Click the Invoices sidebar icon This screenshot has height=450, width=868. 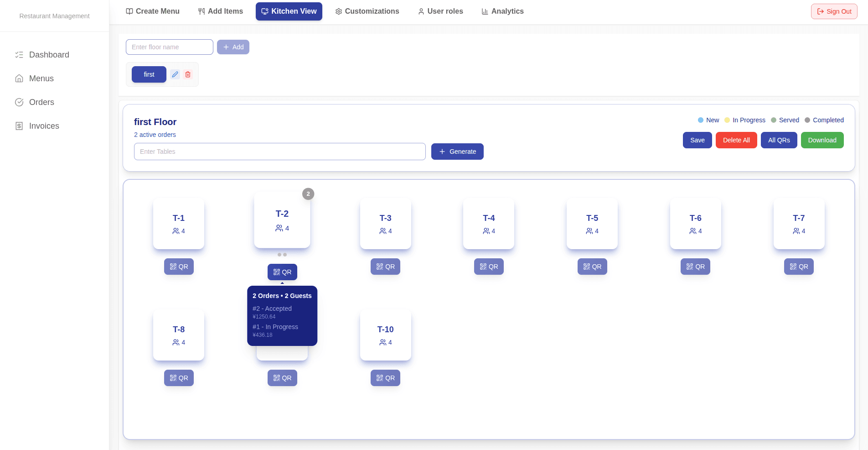click(x=19, y=126)
